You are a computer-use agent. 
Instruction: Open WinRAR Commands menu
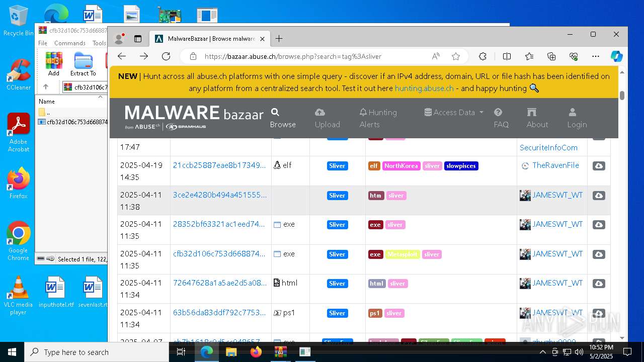[x=70, y=43]
